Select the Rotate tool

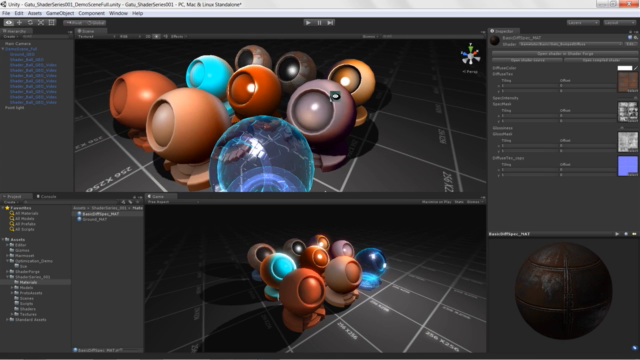click(x=30, y=22)
